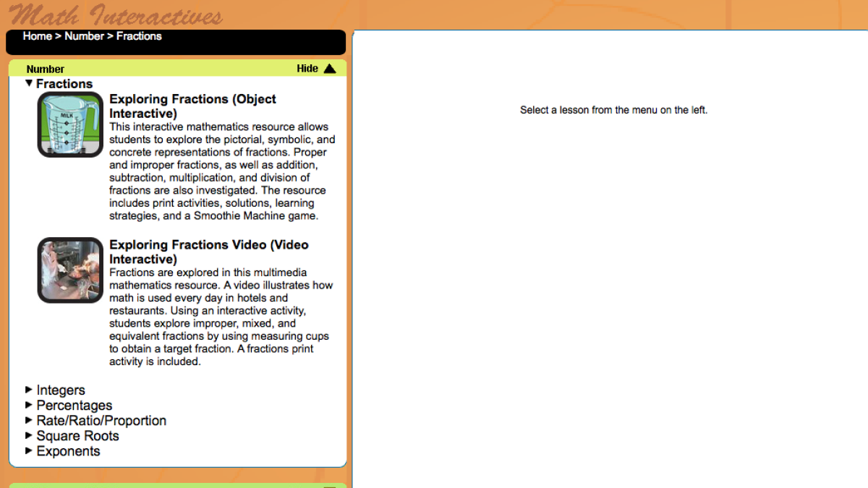
Task: Click the Integers arrow icon
Action: (x=30, y=390)
